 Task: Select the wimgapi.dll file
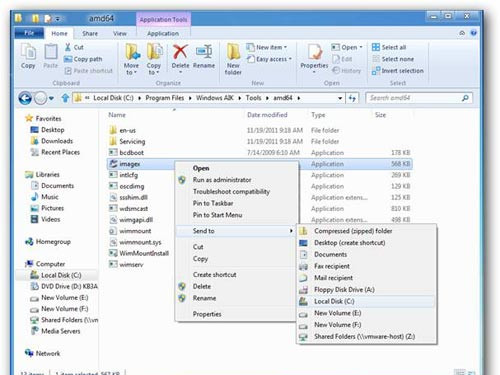point(131,220)
